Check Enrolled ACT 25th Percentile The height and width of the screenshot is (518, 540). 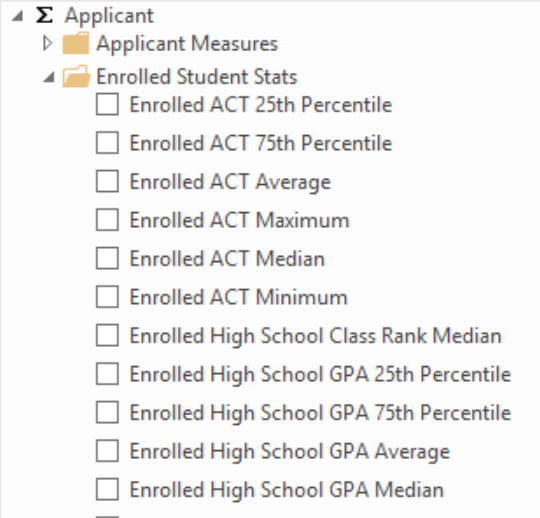coord(107,104)
